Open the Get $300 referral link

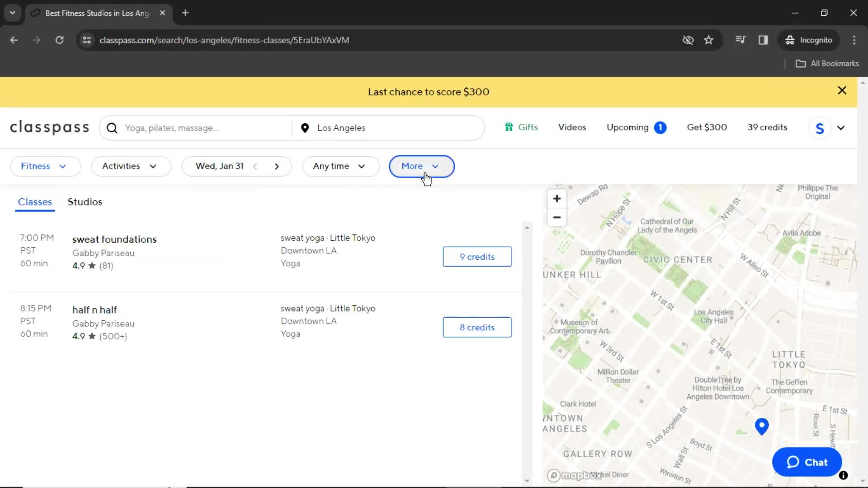click(707, 127)
